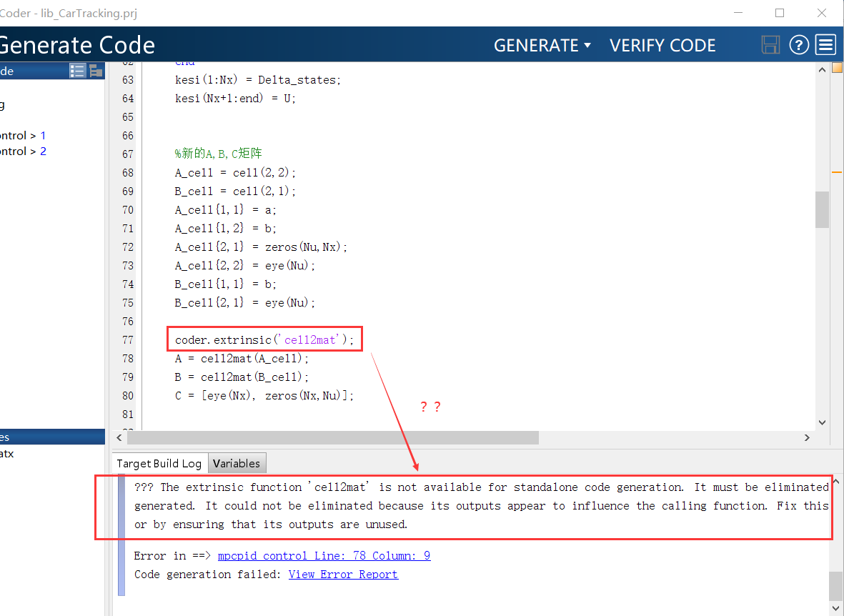Switch to the Variables tab

coord(237,462)
